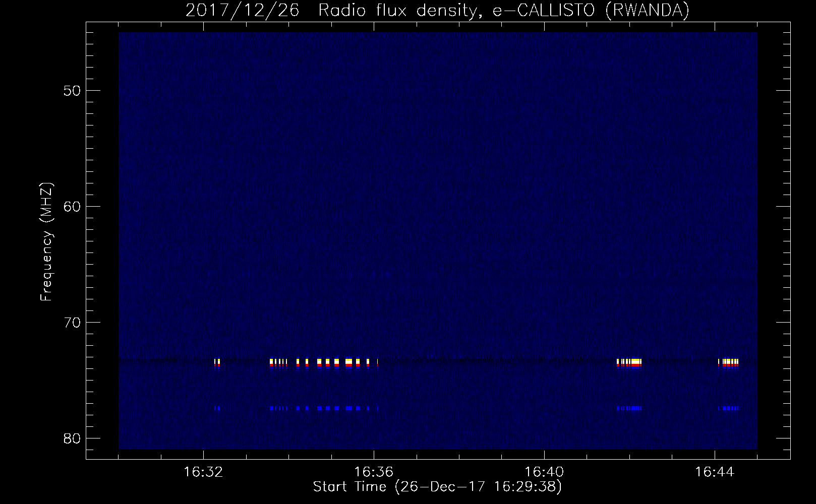This screenshot has height=504, width=816.
Task: Click the 'Start Time (26-Dec-17 16:29:38)' label
Action: pos(437,487)
